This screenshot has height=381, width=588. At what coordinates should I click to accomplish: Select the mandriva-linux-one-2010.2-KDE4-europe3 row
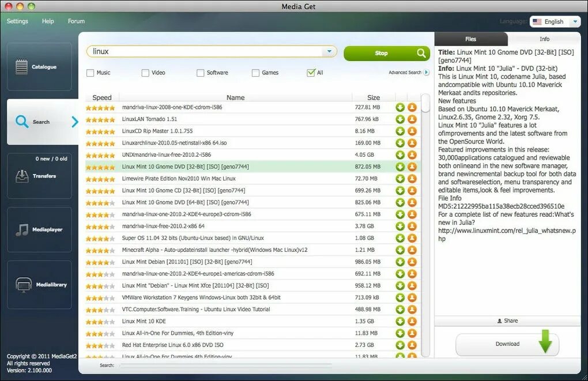tap(252, 214)
